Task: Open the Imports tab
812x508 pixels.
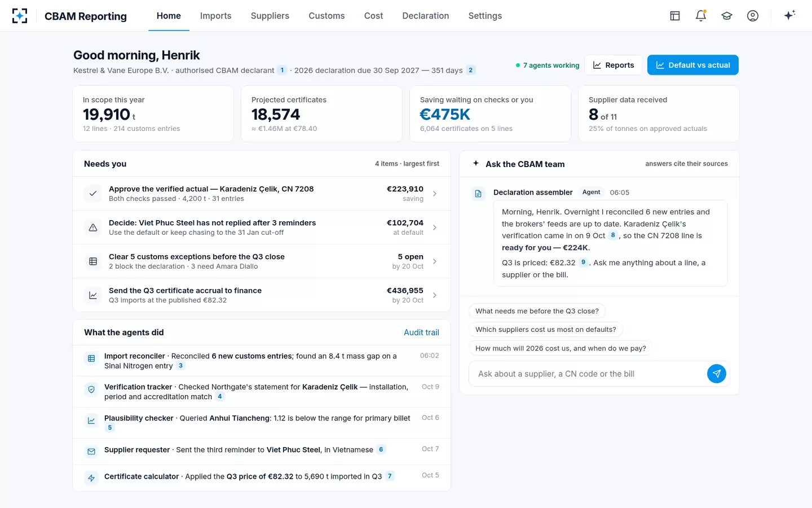Action: (216, 16)
